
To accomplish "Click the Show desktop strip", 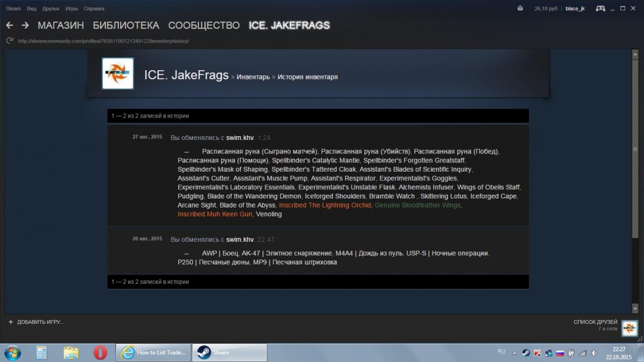I will pyautogui.click(x=641, y=352).
